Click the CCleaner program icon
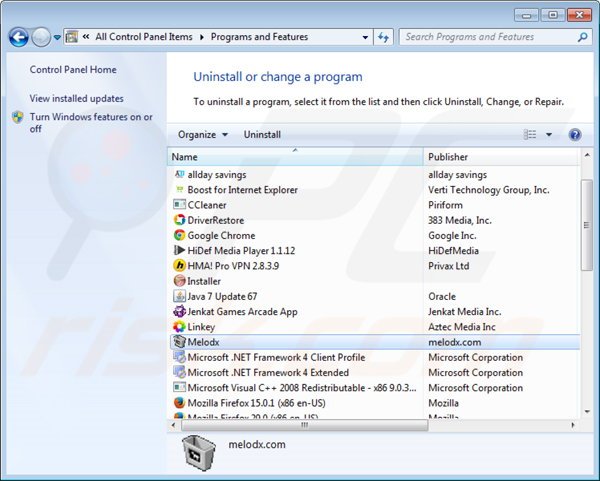Viewport: 600px width, 481px height. [179, 205]
